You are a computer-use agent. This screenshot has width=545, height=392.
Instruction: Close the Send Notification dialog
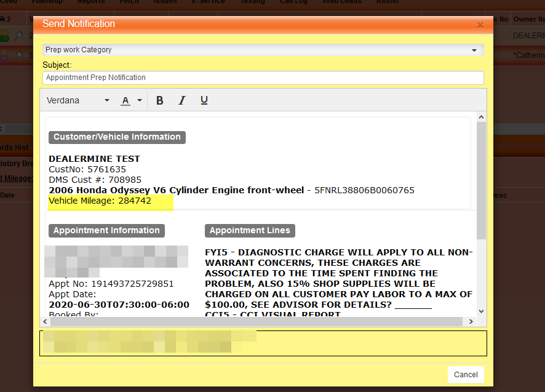pyautogui.click(x=480, y=25)
